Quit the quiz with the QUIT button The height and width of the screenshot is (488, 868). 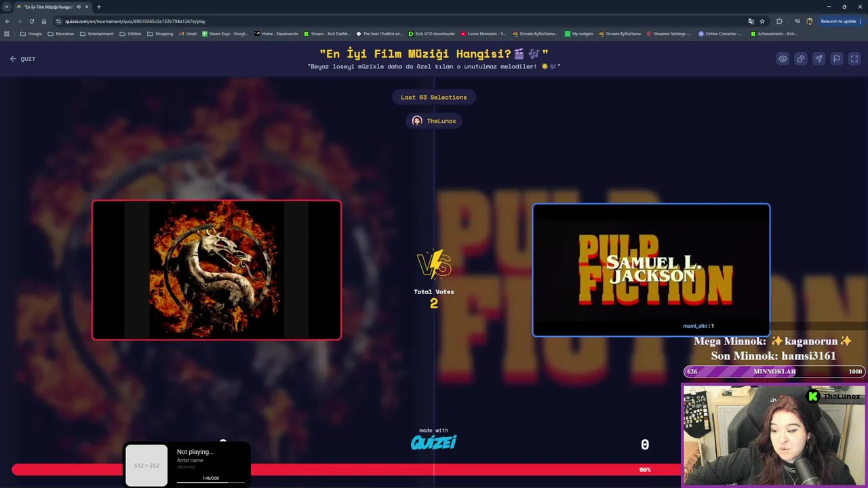click(x=22, y=59)
